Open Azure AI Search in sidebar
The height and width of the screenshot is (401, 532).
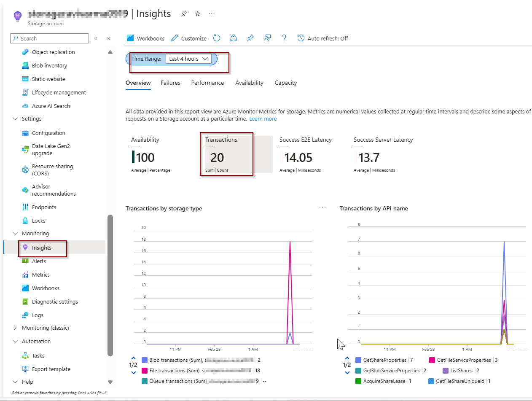pyautogui.click(x=51, y=106)
